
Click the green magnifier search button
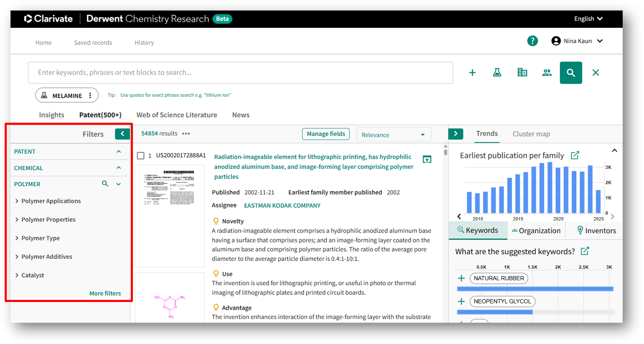click(x=571, y=73)
